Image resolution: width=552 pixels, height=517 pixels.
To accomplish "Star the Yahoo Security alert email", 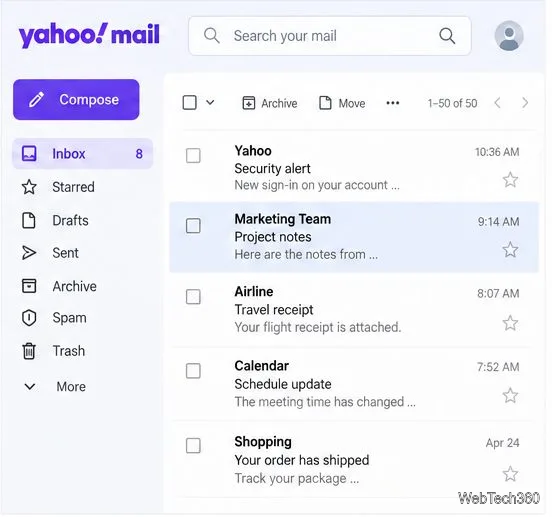I will click(x=510, y=180).
